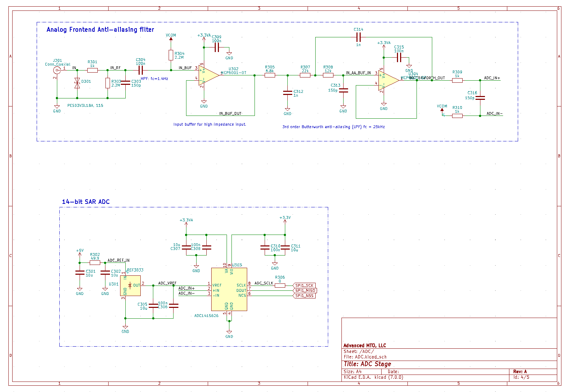Select the J301 coaxial connector symbol
This screenshot has width=567, height=392.
tap(57, 70)
